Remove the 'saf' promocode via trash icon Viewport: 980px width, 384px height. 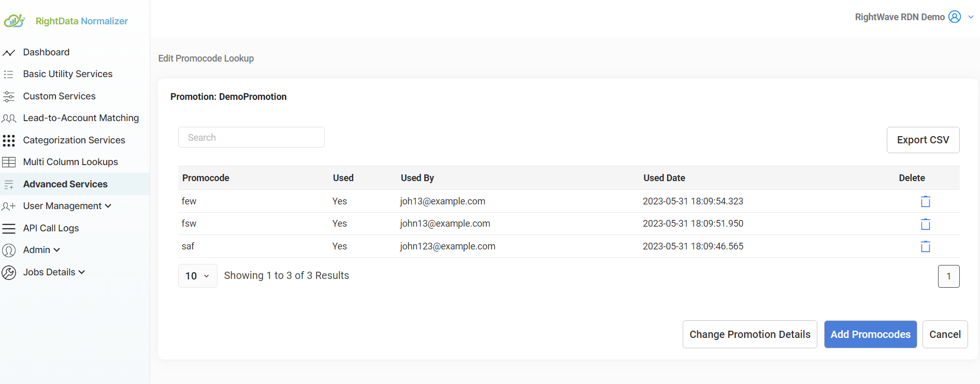[x=925, y=246]
